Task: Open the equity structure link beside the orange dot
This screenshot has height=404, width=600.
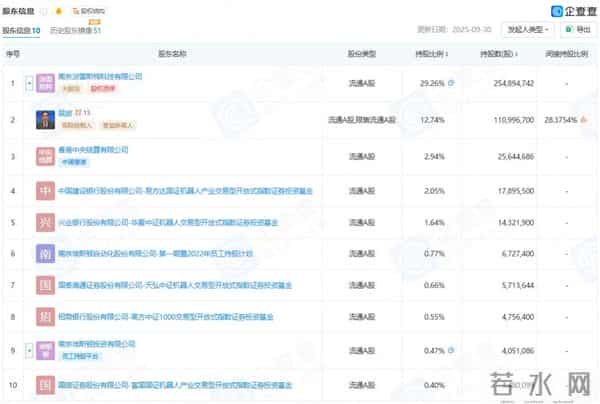Action: point(88,11)
